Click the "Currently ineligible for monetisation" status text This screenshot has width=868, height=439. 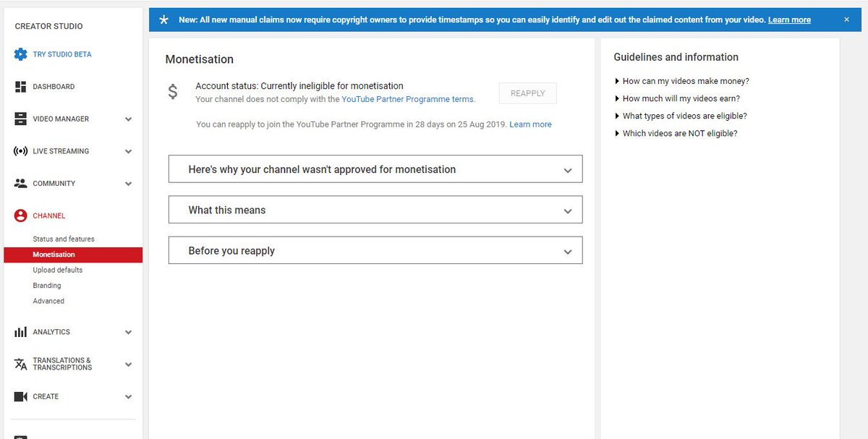332,86
